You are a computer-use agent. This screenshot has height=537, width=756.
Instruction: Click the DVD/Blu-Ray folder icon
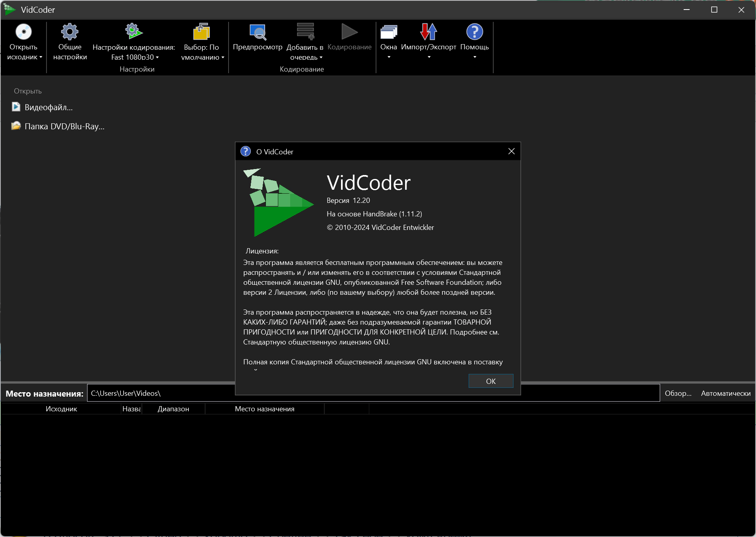point(16,126)
